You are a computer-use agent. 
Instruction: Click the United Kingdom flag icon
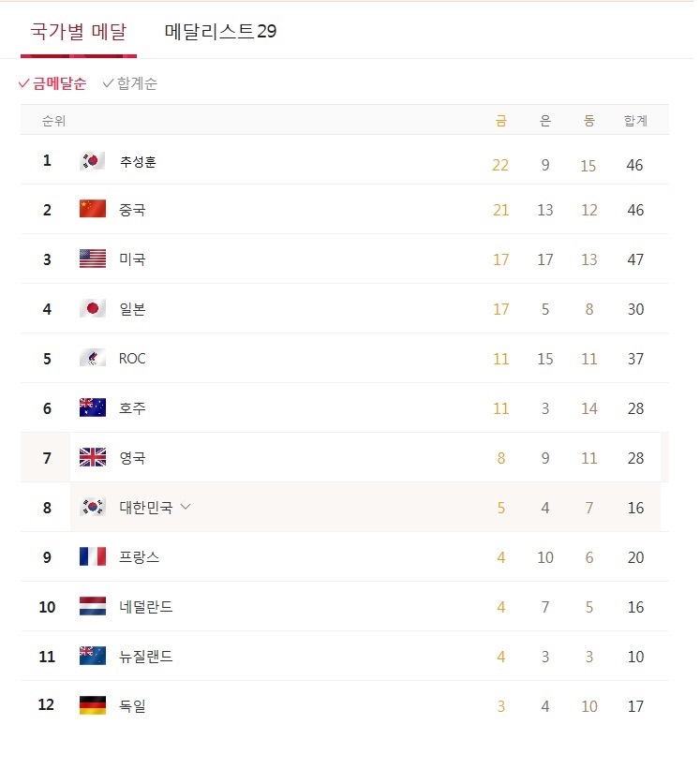93,459
